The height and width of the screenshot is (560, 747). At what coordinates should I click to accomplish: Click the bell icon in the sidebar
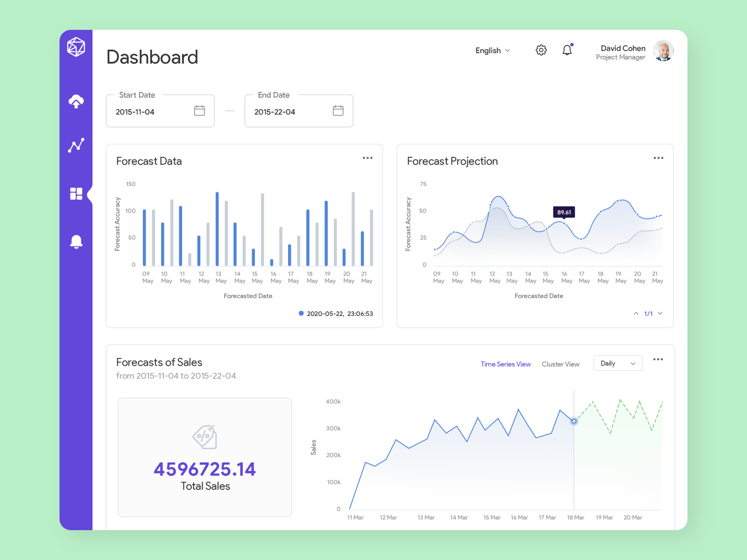tap(77, 241)
